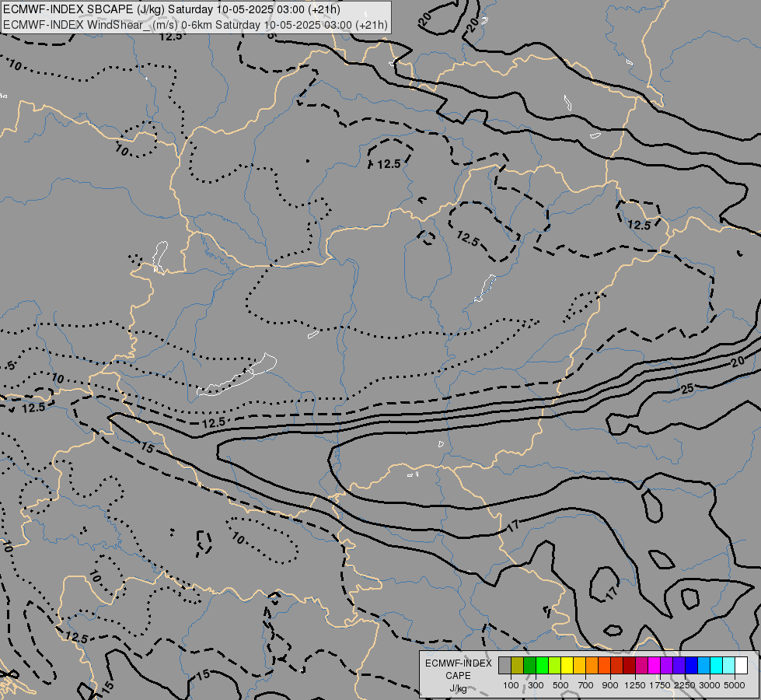Select the sky blue legend swatch
The height and width of the screenshot is (700, 761).
click(703, 666)
